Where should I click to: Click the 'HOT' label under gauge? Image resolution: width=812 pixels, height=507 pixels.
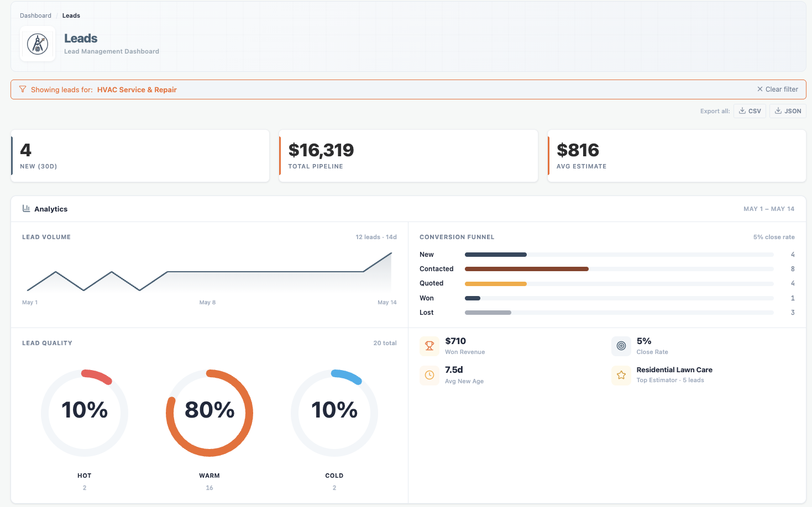pos(85,476)
